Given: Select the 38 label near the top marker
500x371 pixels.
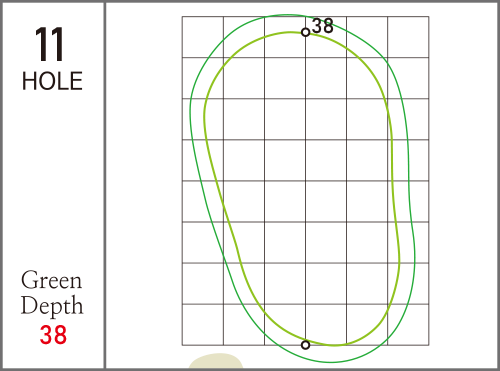Looking at the screenshot, I should point(323,26).
